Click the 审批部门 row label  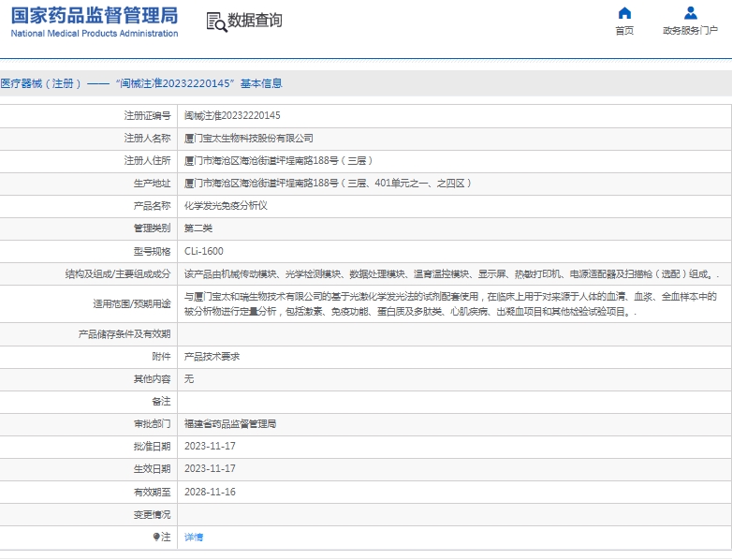153,423
